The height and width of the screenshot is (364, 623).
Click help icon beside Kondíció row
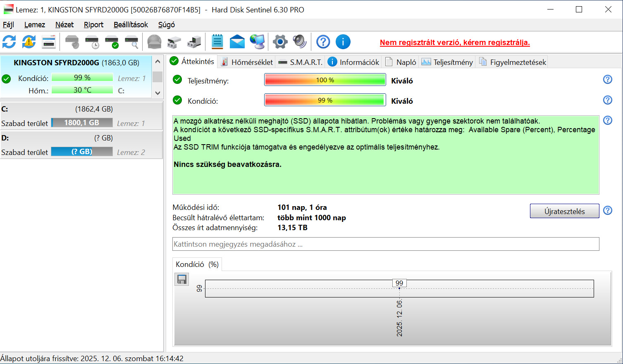[607, 100]
